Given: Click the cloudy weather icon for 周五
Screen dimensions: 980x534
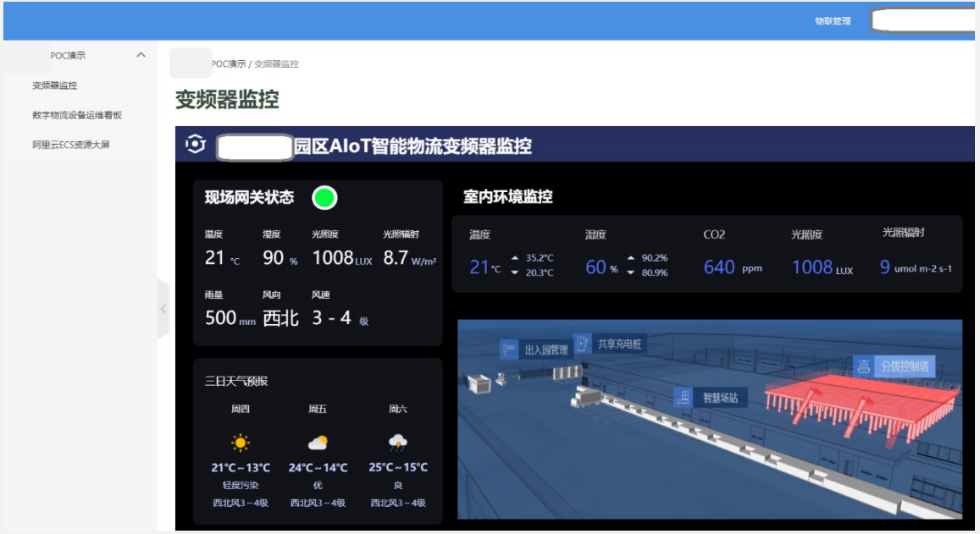Looking at the screenshot, I should point(318,443).
